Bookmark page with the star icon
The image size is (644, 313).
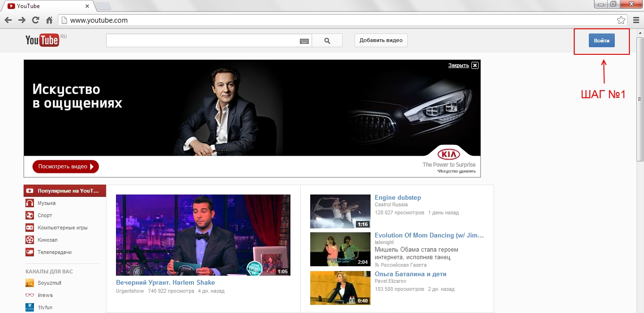tap(621, 20)
